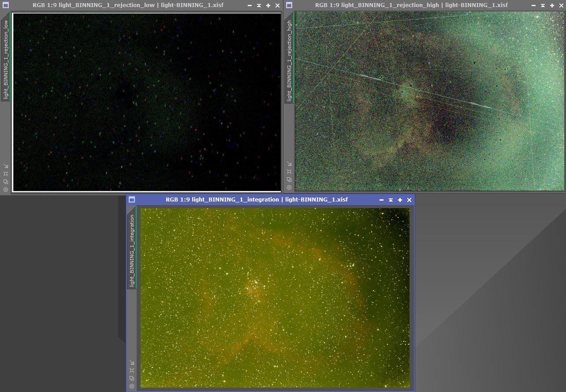
Task: Shade the rejection_high window with the triangle button
Action: (542, 5)
